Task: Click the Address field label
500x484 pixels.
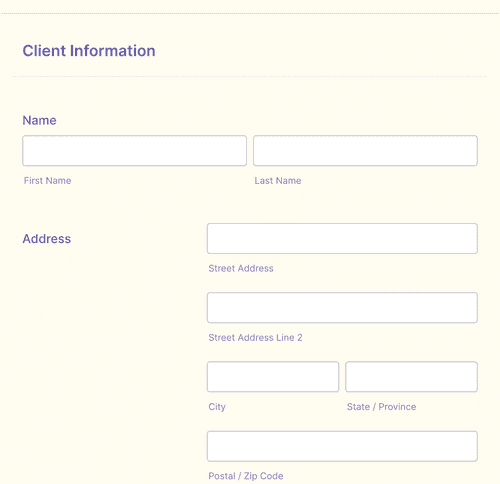Action: coord(47,239)
